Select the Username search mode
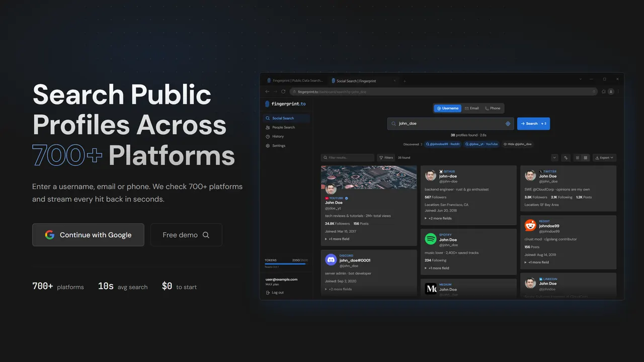 tap(448, 108)
